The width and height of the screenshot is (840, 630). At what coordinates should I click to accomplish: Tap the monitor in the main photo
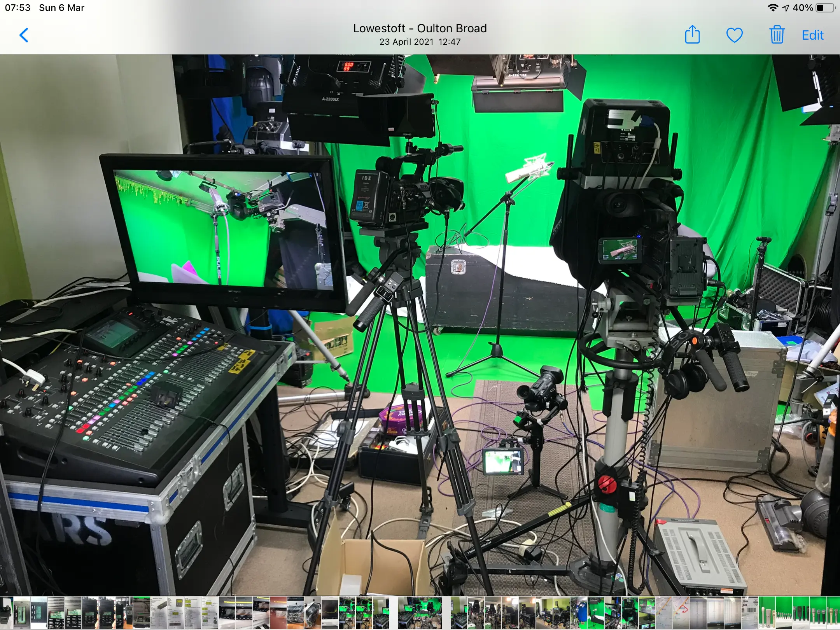coord(223,229)
